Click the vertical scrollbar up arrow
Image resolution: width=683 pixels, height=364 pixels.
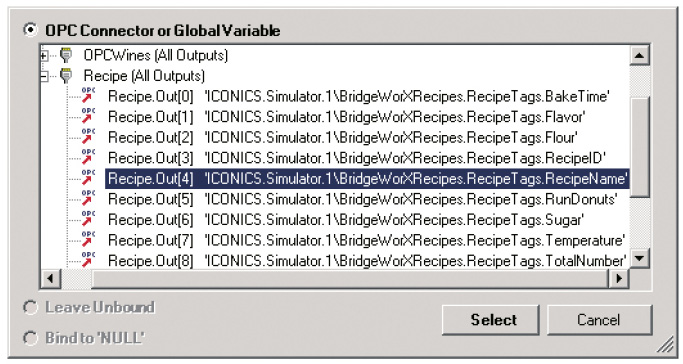click(639, 55)
